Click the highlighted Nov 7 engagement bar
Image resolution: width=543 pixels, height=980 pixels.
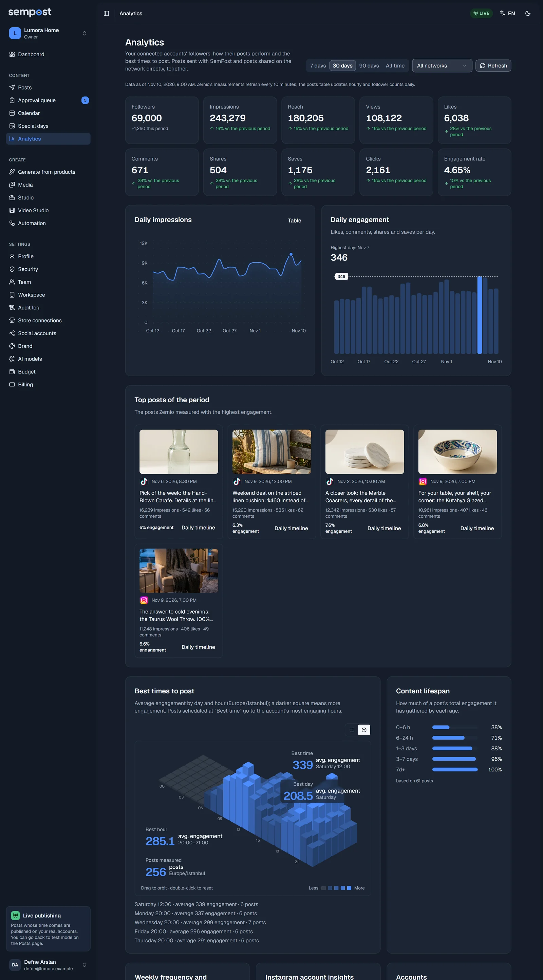coord(480,315)
